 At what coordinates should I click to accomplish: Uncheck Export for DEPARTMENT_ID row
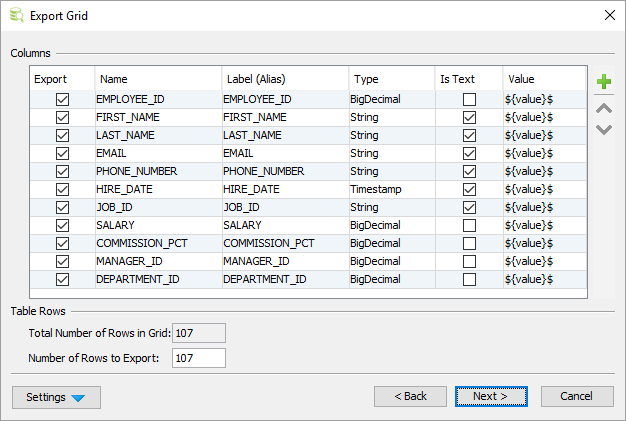tap(63, 280)
